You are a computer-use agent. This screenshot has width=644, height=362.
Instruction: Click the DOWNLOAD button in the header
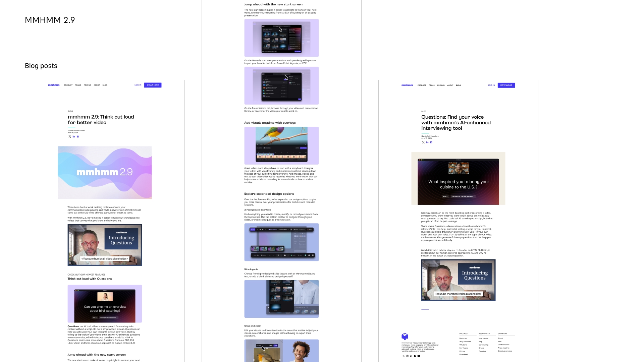coord(506,85)
